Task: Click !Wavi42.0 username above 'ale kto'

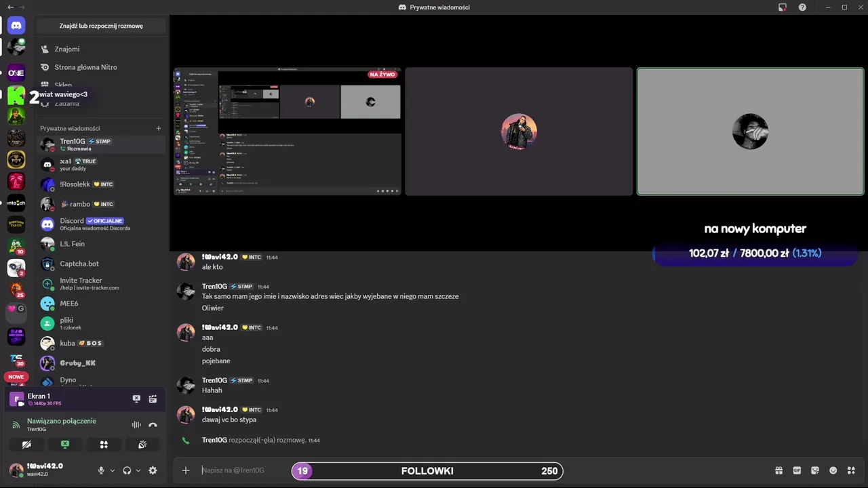Action: coord(220,257)
